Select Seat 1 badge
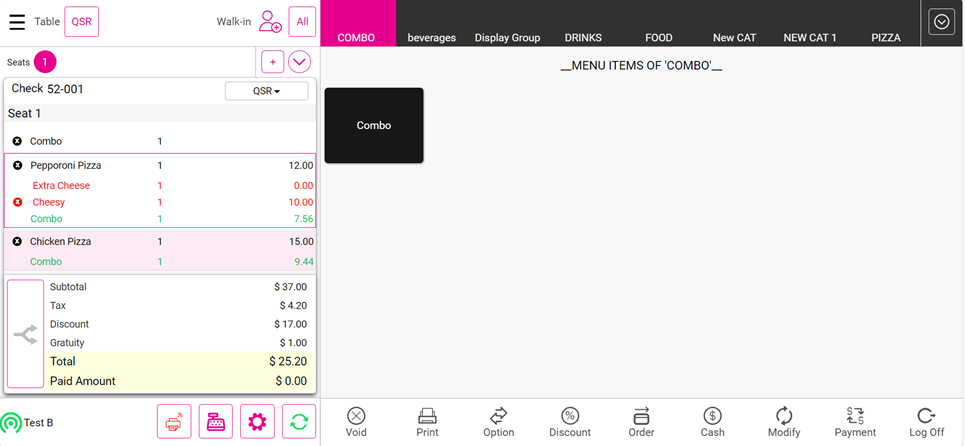Viewport: 965px width, 446px height. pos(45,62)
